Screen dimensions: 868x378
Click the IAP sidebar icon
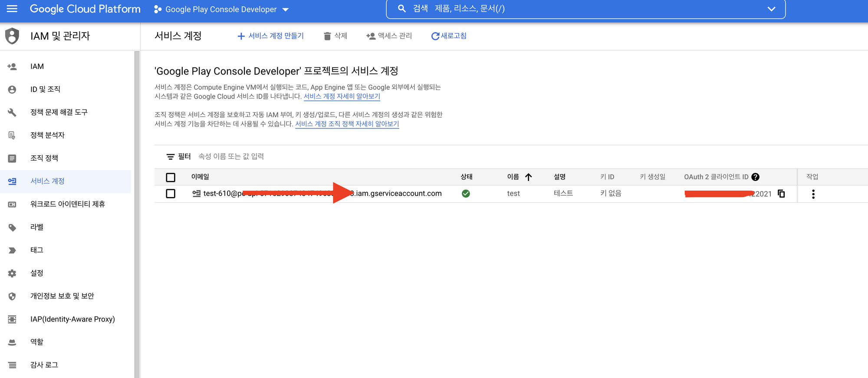(x=12, y=319)
